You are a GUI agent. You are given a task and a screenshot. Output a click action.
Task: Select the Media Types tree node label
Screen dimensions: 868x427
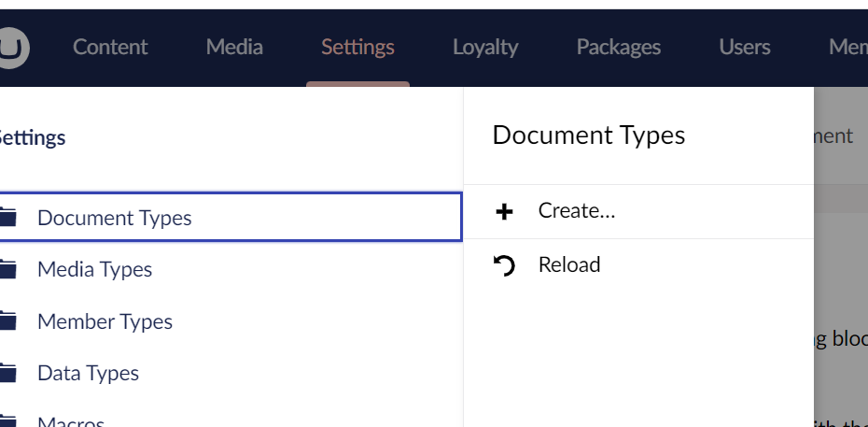tap(94, 270)
